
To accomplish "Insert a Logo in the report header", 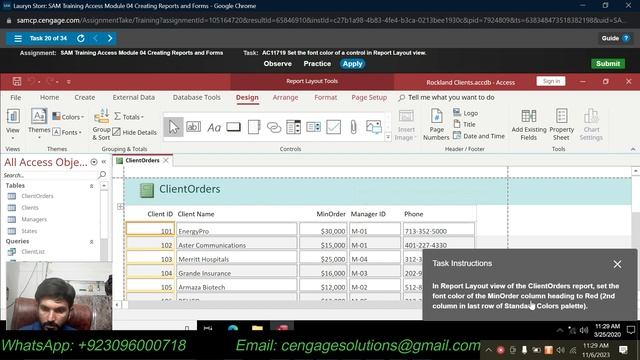I will pyautogui.click(x=465, y=113).
